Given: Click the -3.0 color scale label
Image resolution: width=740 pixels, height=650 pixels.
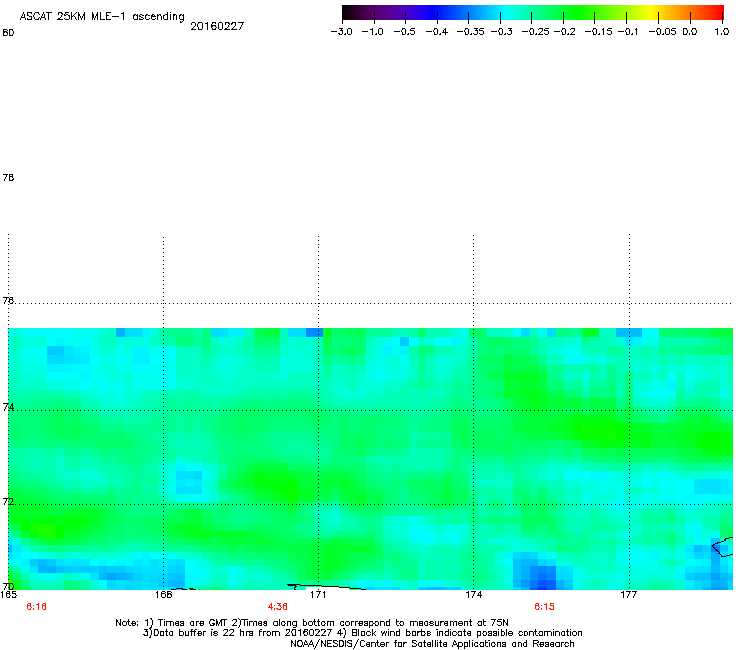Looking at the screenshot, I should pyautogui.click(x=342, y=32).
